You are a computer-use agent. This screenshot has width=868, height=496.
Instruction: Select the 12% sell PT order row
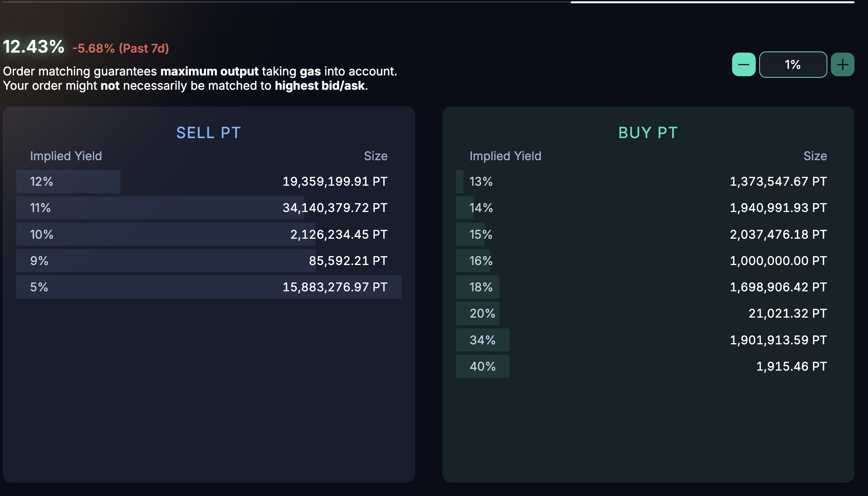click(209, 181)
